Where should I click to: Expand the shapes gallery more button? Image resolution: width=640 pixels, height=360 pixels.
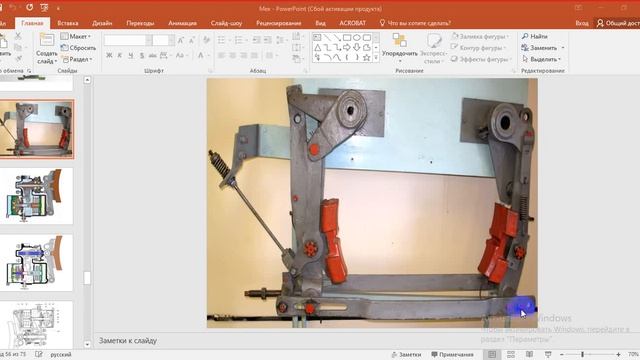coord(376,58)
